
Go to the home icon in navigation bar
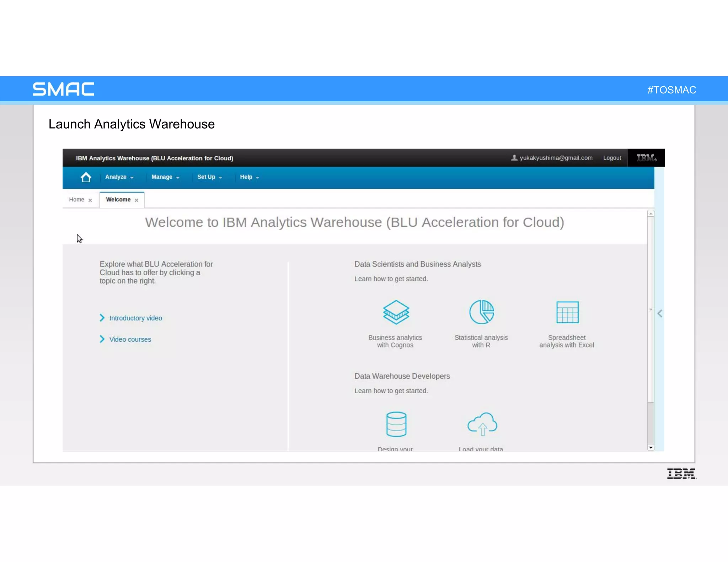click(x=86, y=177)
